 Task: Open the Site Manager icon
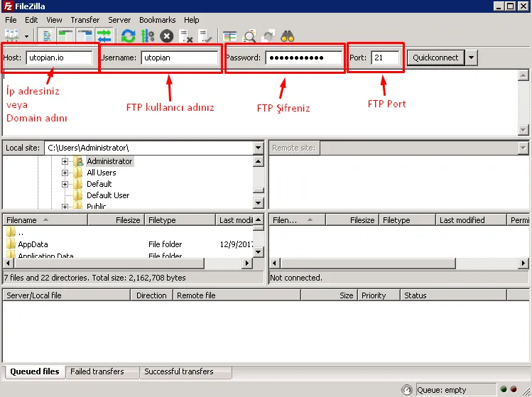click(12, 36)
